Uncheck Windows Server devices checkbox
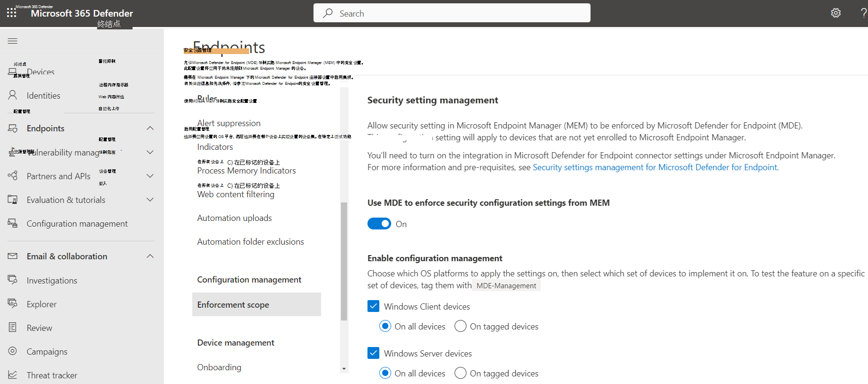 374,353
